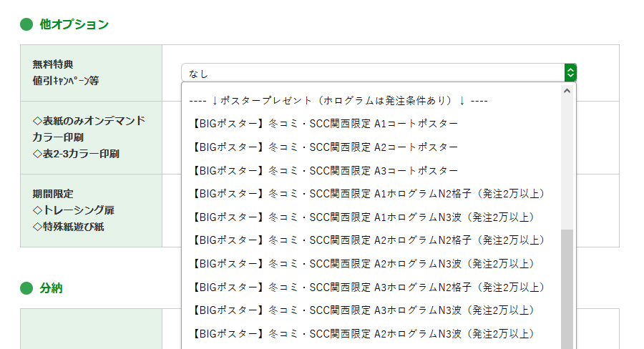Select A2ホログラムN2格子 option
644x349 pixels.
tap(369, 240)
